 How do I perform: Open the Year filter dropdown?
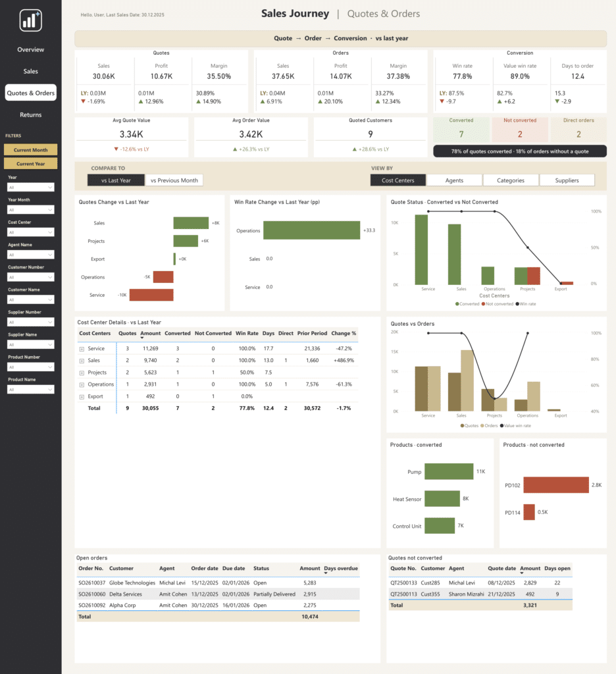[x=31, y=188]
